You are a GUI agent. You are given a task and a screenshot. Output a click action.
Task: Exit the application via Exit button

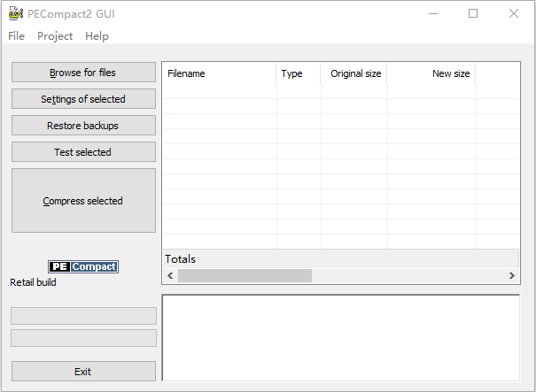click(83, 371)
